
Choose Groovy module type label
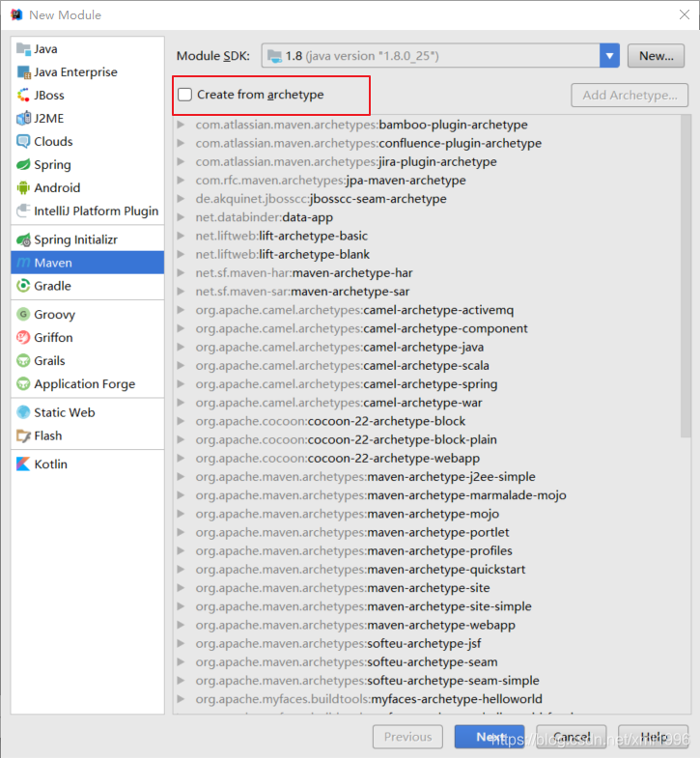coord(55,315)
